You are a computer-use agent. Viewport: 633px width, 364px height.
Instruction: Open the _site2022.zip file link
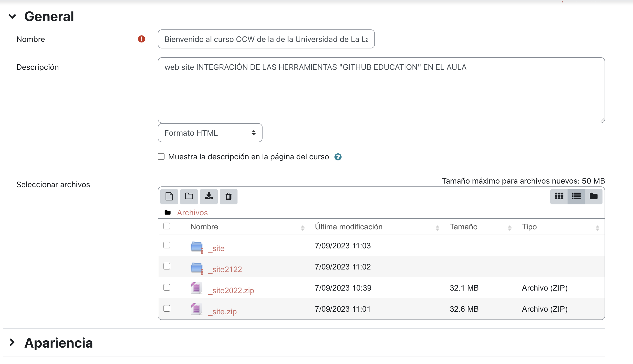pyautogui.click(x=231, y=291)
